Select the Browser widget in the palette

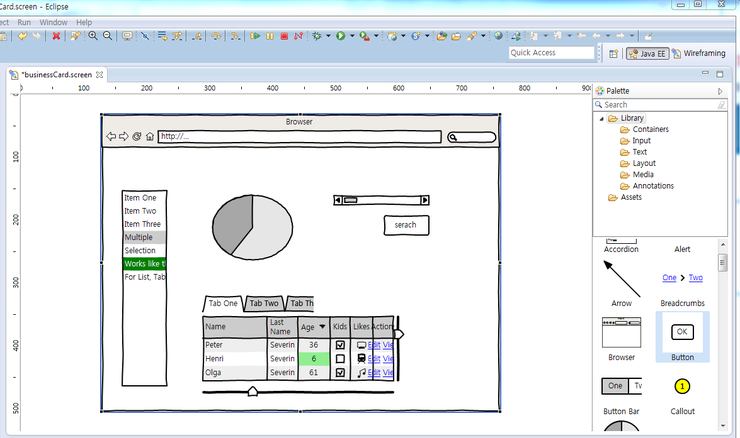coord(622,339)
